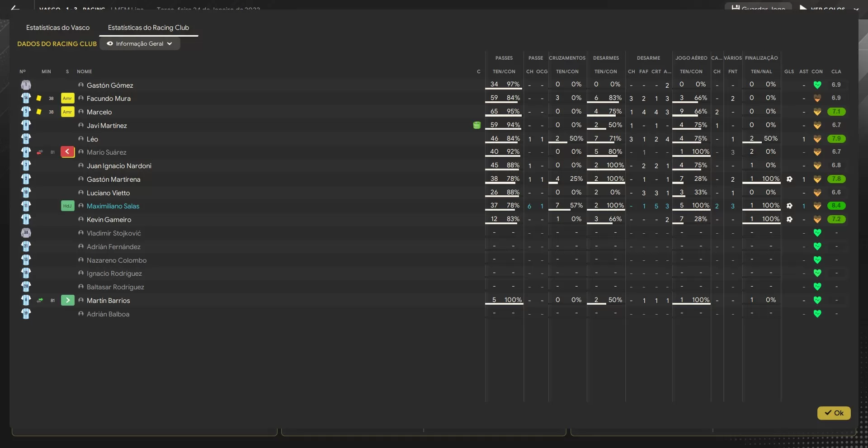The height and width of the screenshot is (448, 868).
Task: Sort table by MIN column header
Action: (x=46, y=71)
